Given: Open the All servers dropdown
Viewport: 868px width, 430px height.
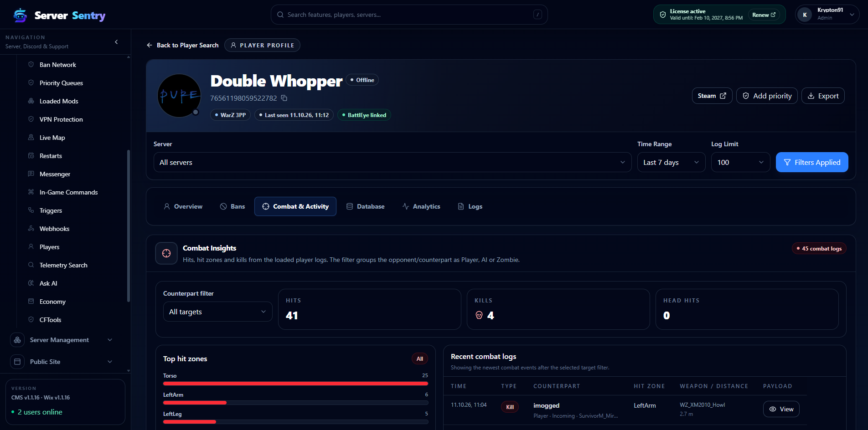Looking at the screenshot, I should click(393, 162).
